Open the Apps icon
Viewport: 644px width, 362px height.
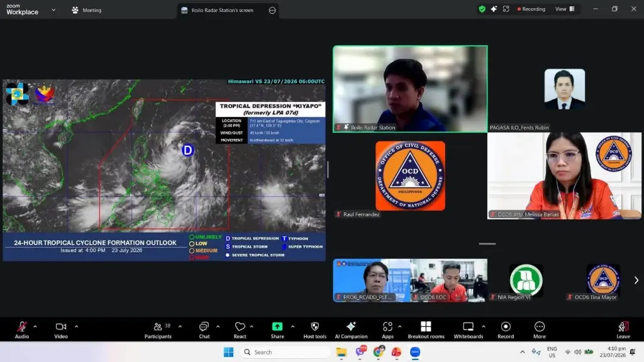coord(387,330)
